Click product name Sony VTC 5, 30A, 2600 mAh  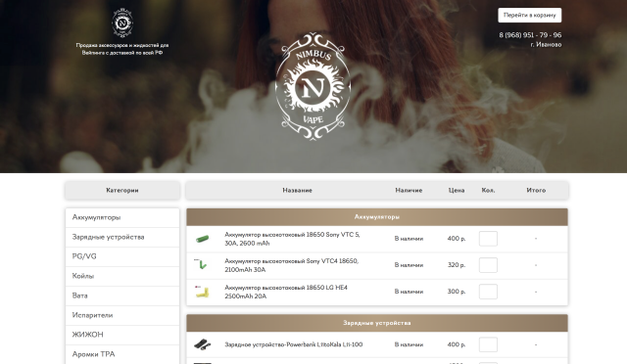pyautogui.click(x=292, y=239)
